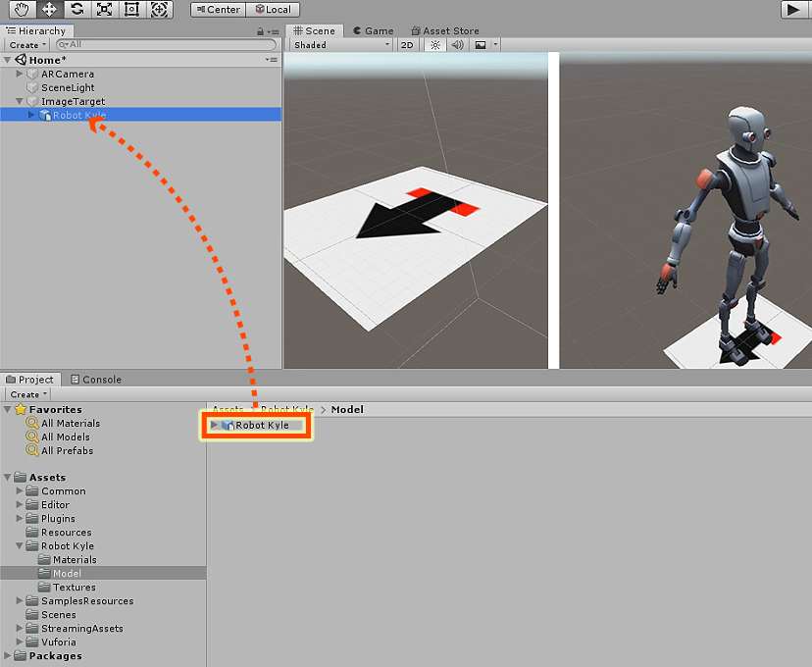Select the Model folder
This screenshot has width=812, height=667.
pos(67,573)
